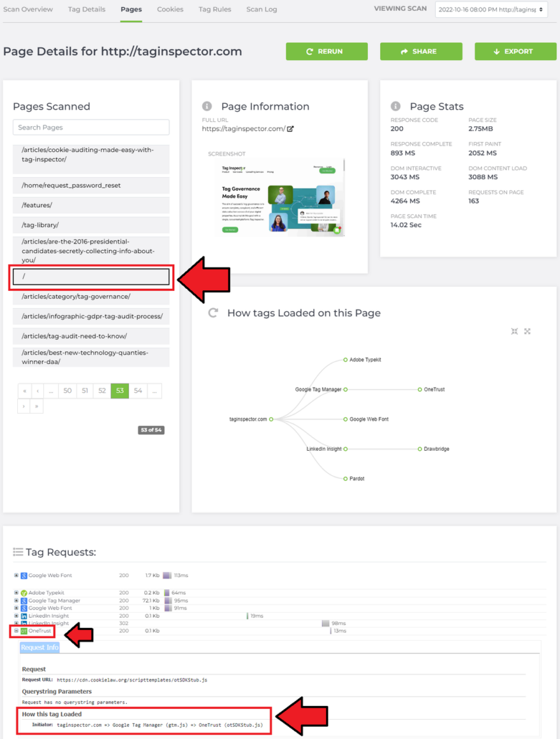Viewport: 560px width, 739px height.
Task: Open the Share option via its arrow icon
Action: (x=404, y=51)
